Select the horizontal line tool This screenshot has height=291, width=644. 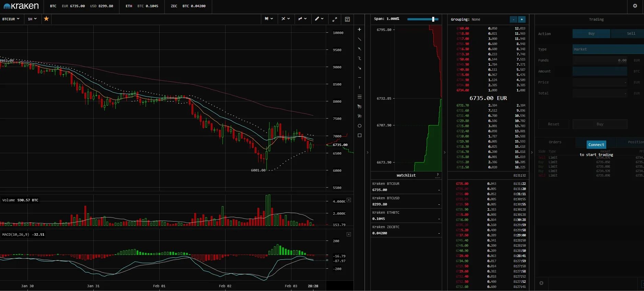pos(359,78)
